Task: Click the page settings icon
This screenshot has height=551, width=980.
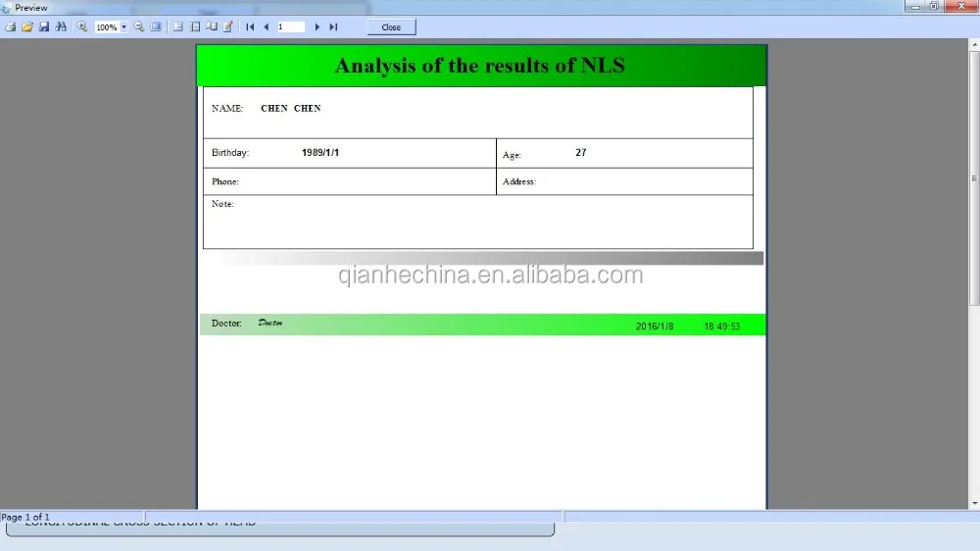Action: (x=195, y=26)
